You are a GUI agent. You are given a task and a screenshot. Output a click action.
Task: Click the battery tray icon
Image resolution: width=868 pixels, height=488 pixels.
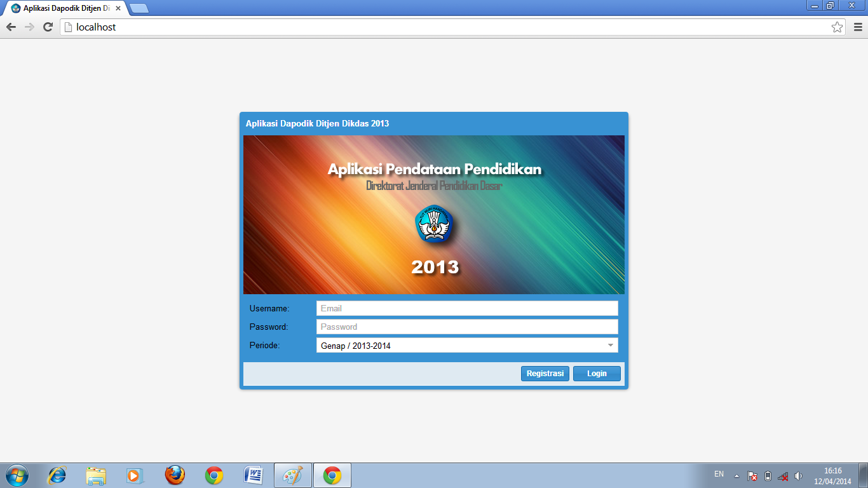tap(768, 476)
